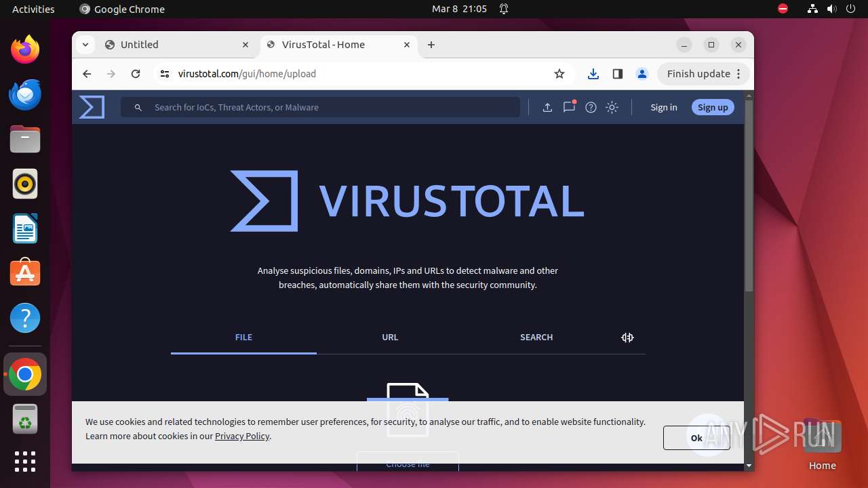Launch Firefox from the dock
This screenshot has width=868, height=488.
pos(25,49)
